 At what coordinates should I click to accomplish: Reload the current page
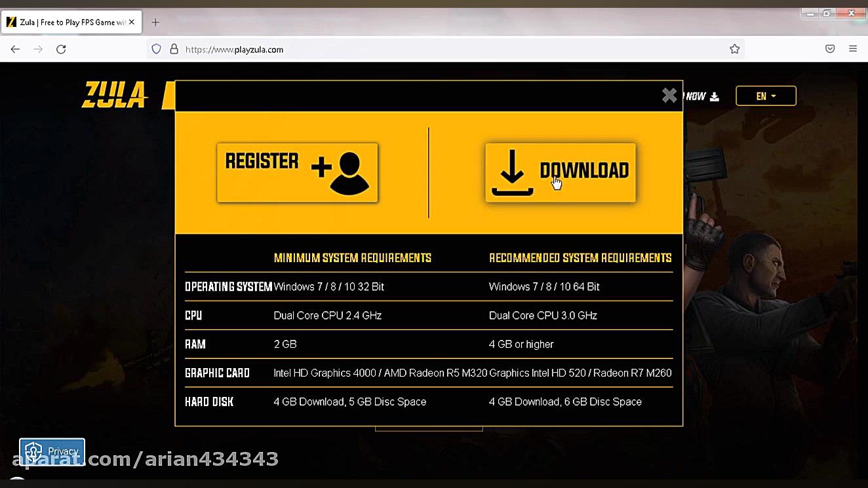[x=61, y=49]
